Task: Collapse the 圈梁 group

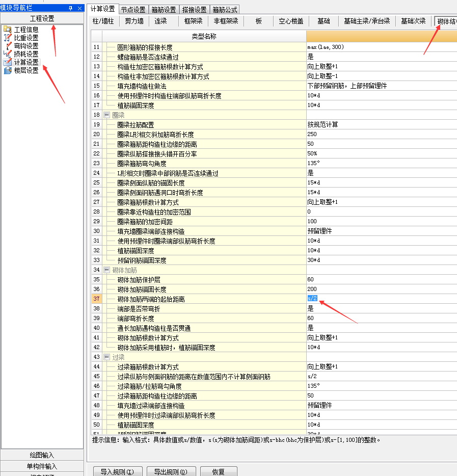Action: coord(107,115)
